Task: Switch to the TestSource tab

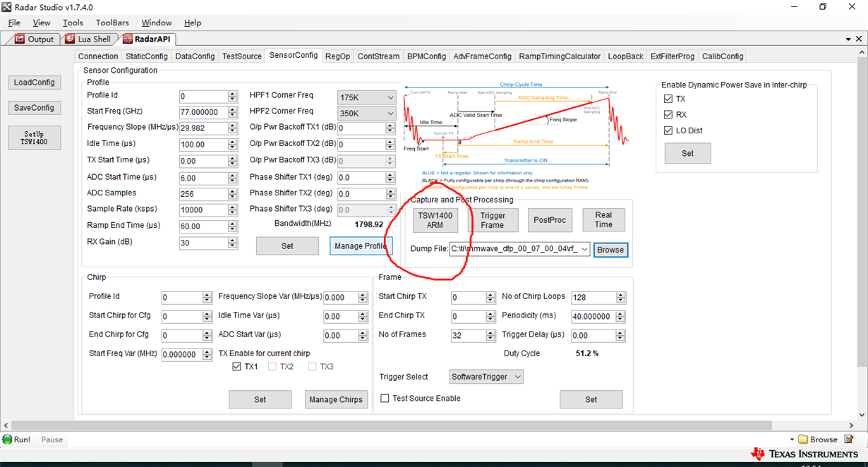Action: point(242,56)
